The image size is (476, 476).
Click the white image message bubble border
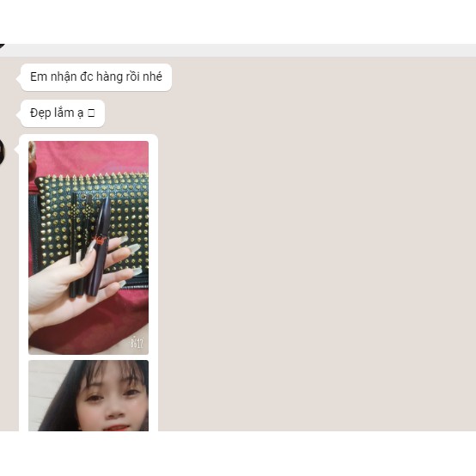tap(153, 243)
